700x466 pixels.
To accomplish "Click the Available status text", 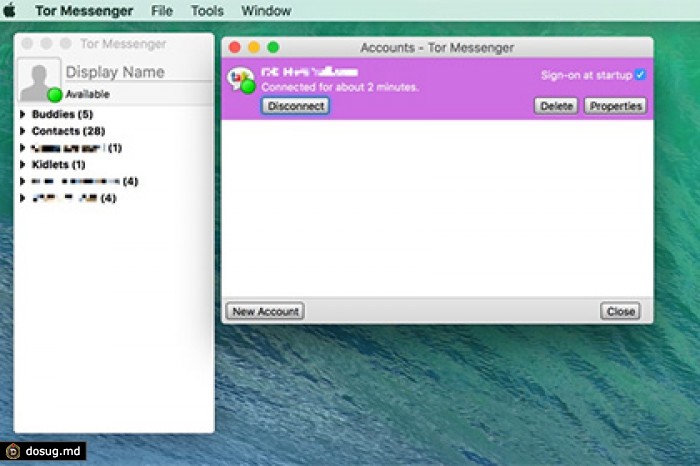I will click(x=88, y=94).
